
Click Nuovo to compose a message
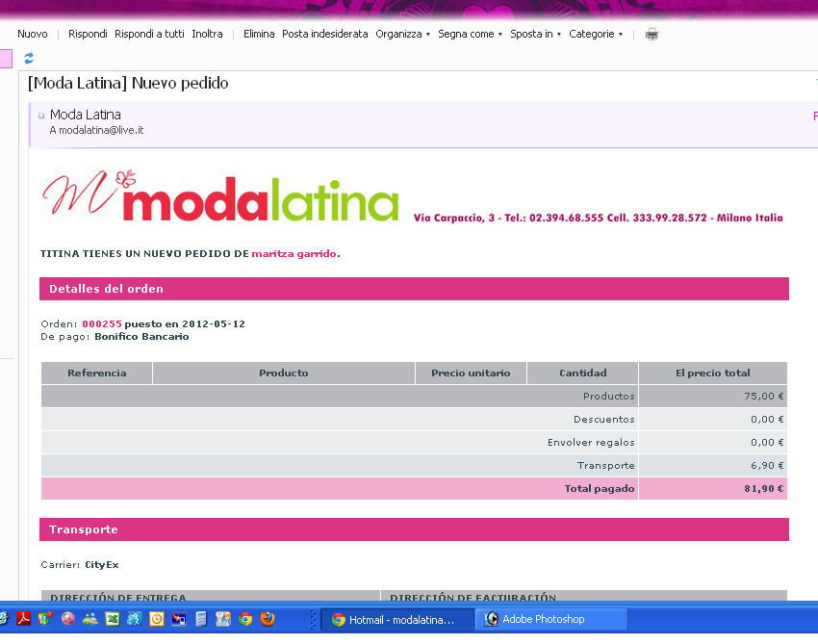pos(33,34)
